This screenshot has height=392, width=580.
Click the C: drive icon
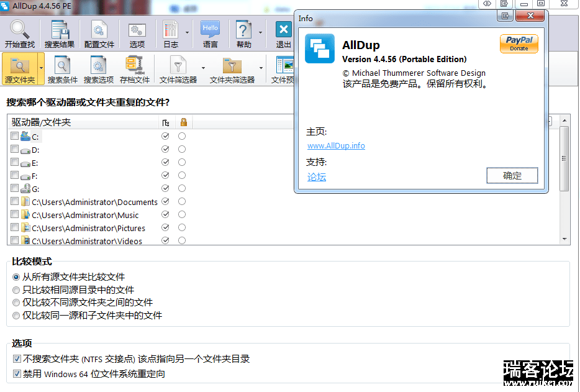pos(25,136)
